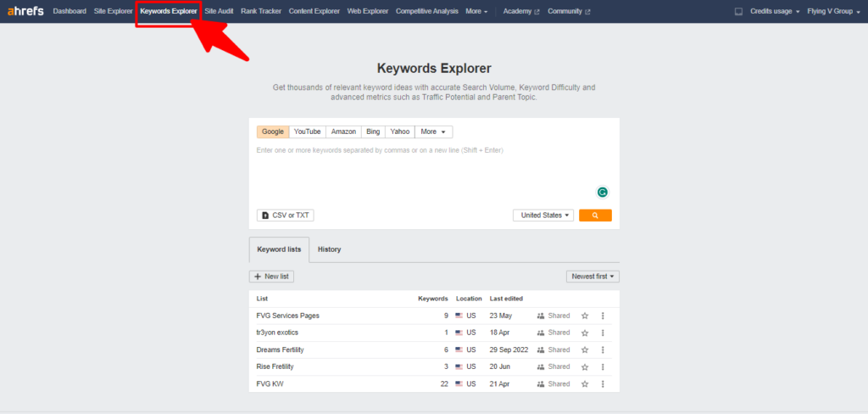Expand the More search engines dropdown
Screen dimensions: 868x414
click(433, 131)
